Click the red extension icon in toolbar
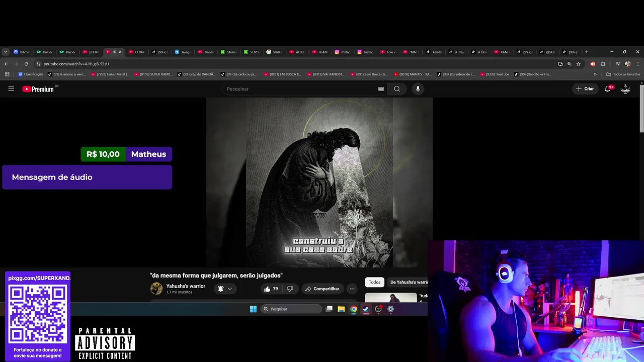The image size is (644, 362). [592, 64]
